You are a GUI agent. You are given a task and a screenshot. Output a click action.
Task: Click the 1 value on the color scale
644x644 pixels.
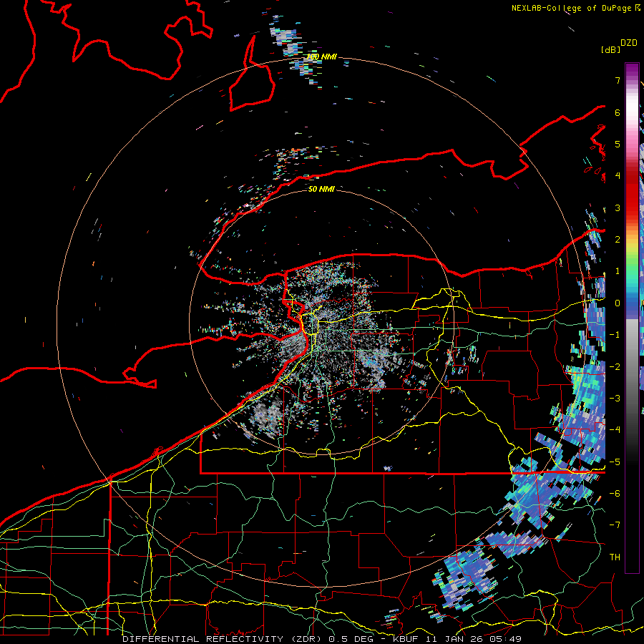[618, 271]
